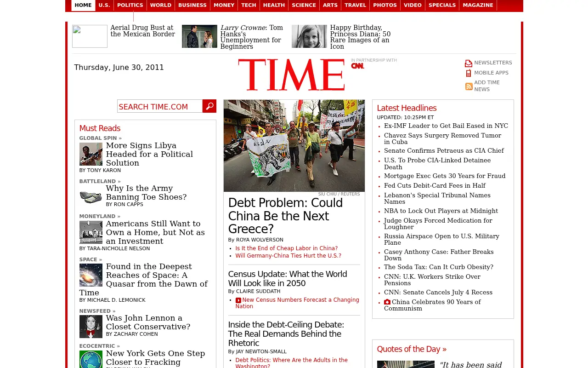Click the Libya story thumbnail
The width and height of the screenshot is (588, 368).
(x=91, y=154)
